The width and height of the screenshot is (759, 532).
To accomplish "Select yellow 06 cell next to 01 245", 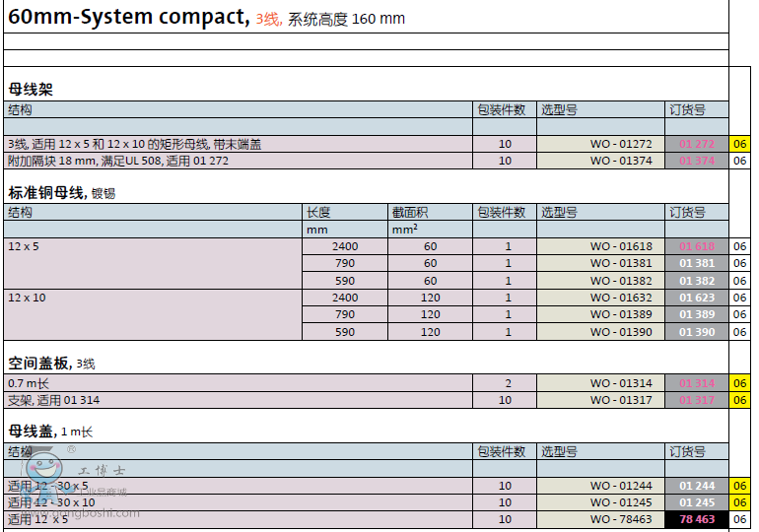I will click(740, 502).
